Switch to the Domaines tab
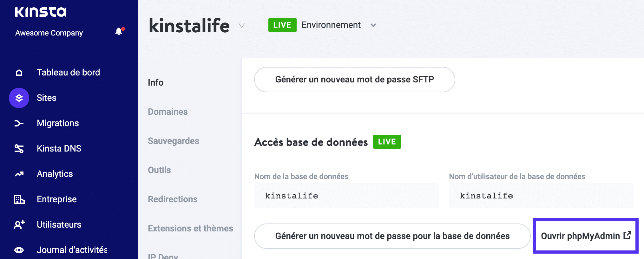 point(168,112)
